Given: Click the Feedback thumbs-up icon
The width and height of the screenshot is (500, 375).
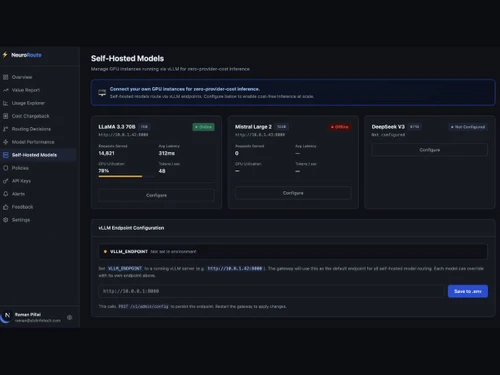Looking at the screenshot, I should pos(5,207).
